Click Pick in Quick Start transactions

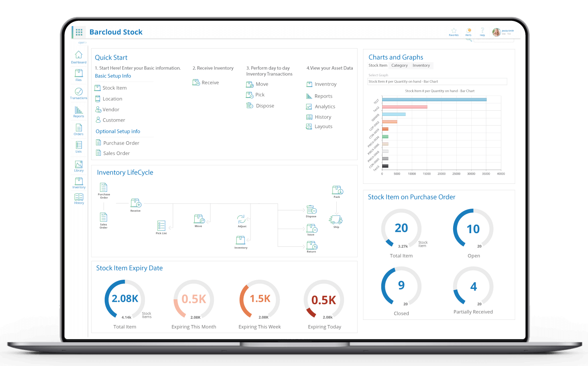click(255, 95)
